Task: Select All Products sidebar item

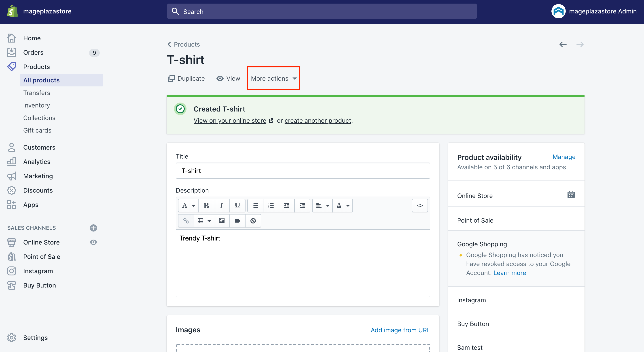Action: point(42,80)
